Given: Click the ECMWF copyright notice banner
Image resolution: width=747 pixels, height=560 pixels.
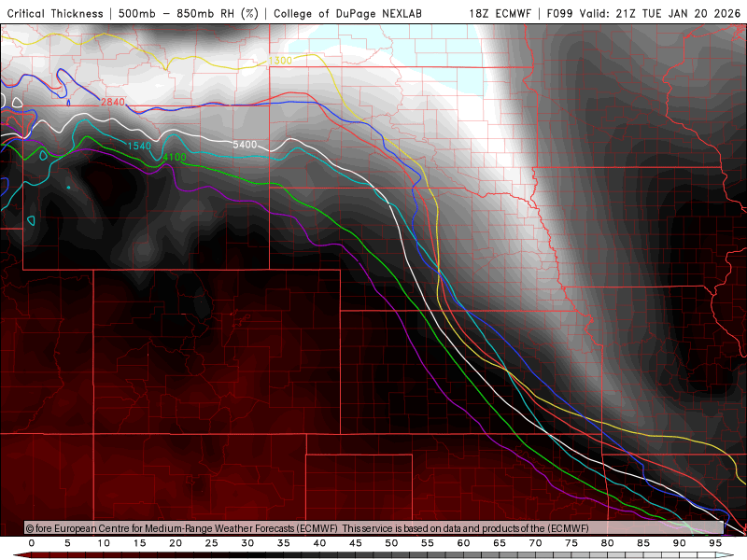Looking at the screenshot, I should [x=373, y=528].
